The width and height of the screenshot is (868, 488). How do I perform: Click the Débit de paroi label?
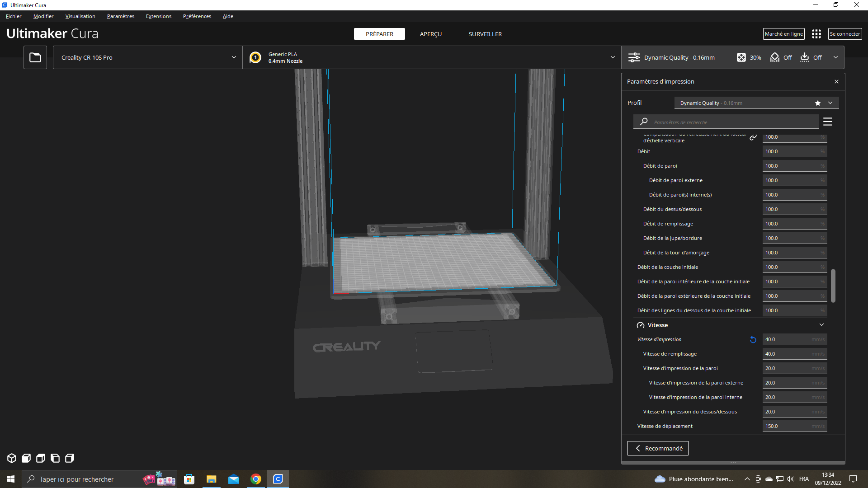click(x=660, y=166)
